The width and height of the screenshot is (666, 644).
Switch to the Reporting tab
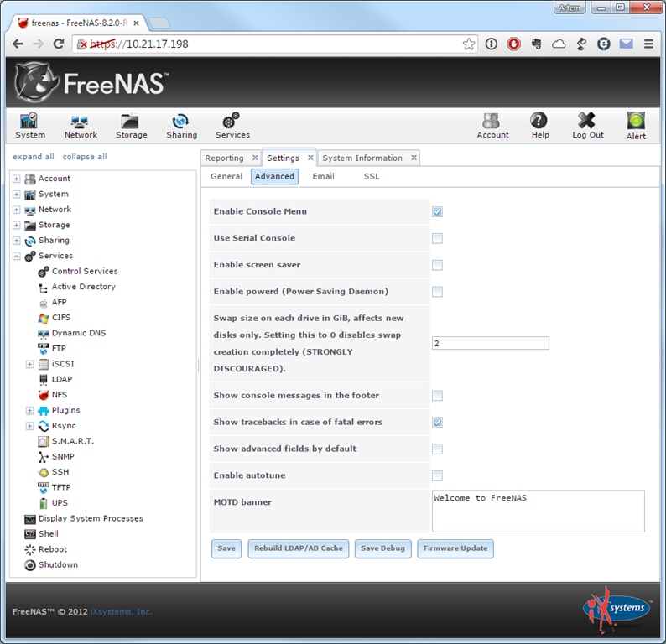pos(224,158)
